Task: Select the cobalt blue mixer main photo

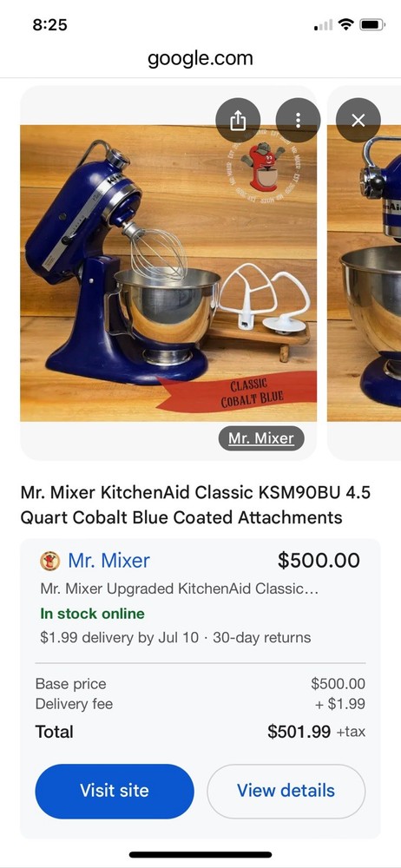Action: pos(168,273)
